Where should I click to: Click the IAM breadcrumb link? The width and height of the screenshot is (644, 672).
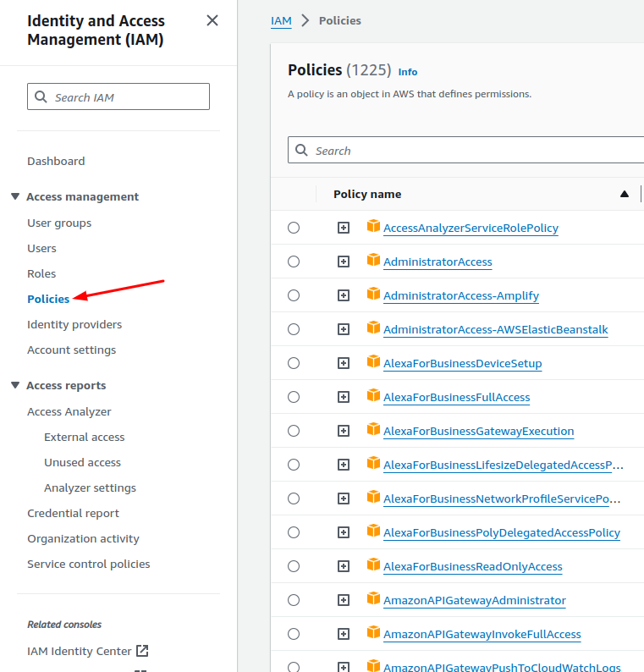(281, 20)
